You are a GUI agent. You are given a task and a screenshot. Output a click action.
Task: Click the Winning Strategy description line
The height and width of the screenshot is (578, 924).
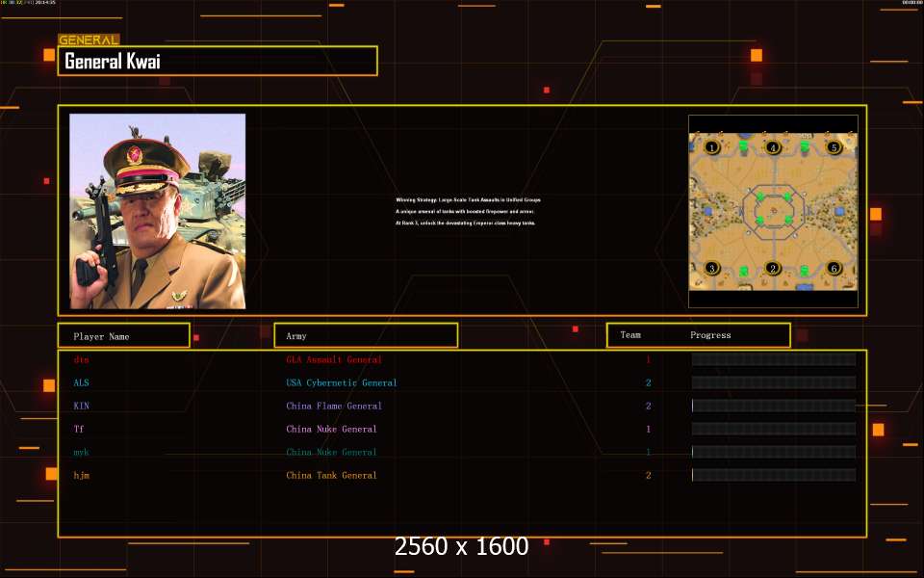[x=468, y=200]
